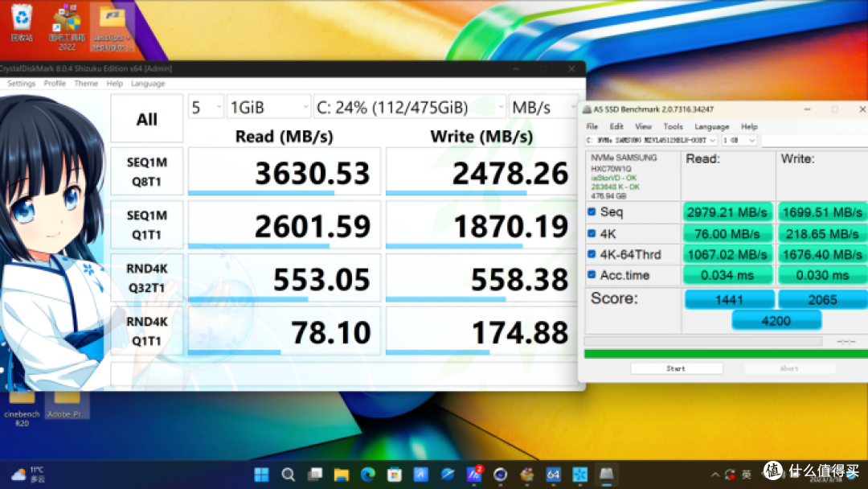Open the Recycle Bin desktop icon
This screenshot has width=868, height=489.
click(x=22, y=23)
